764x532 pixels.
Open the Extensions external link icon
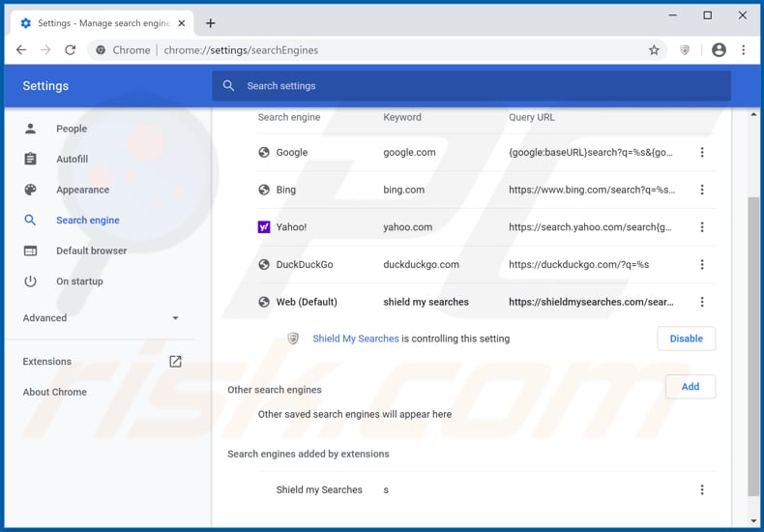(x=175, y=362)
